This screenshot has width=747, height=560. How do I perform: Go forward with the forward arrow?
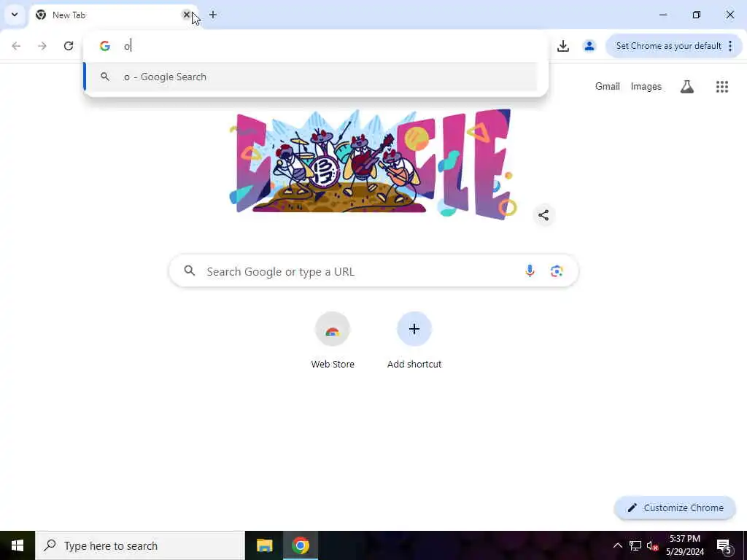coord(42,46)
